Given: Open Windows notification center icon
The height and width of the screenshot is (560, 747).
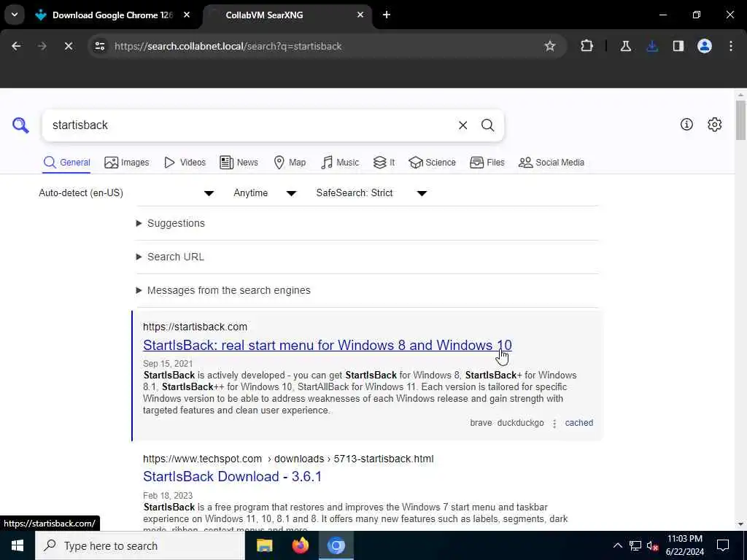Looking at the screenshot, I should pos(723,545).
